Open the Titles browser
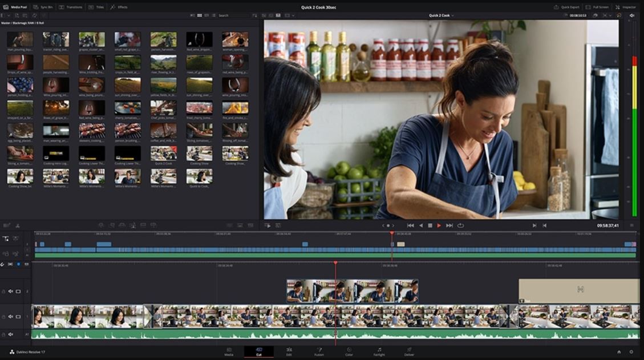The image size is (644, 360). tap(97, 7)
